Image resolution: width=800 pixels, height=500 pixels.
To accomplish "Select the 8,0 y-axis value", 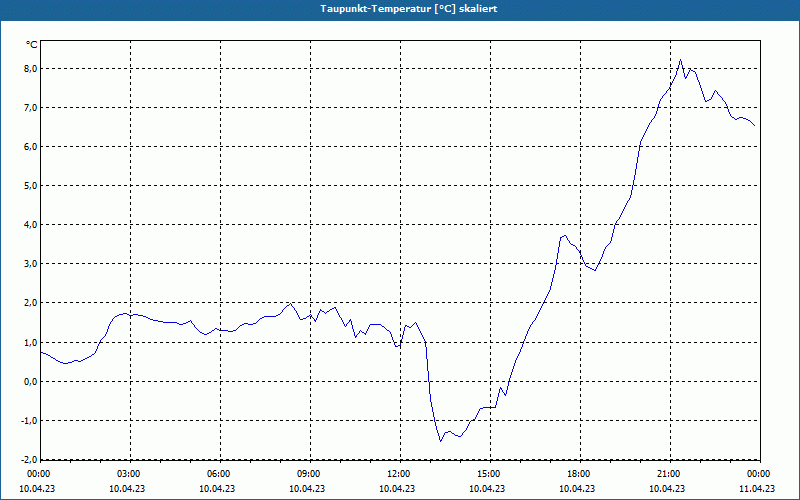I will click(x=31, y=68).
